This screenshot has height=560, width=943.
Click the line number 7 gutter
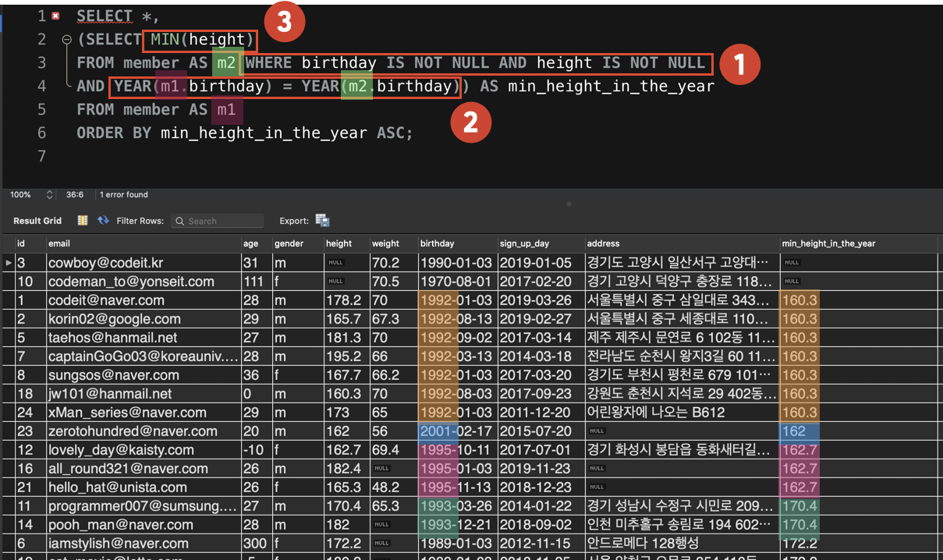point(42,157)
